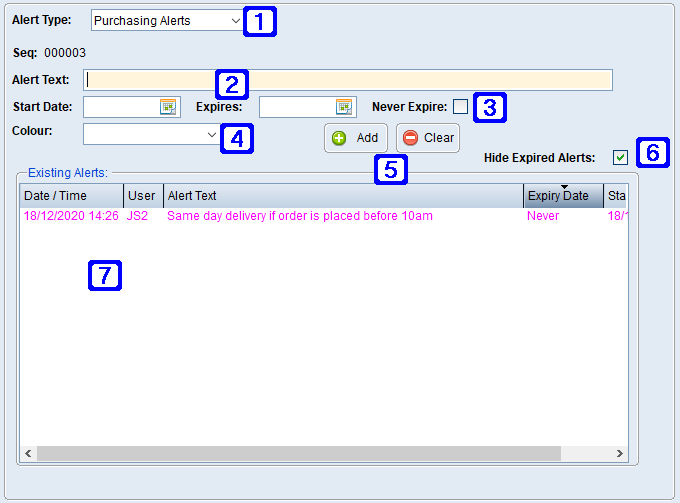Select the Same day delivery alert row

(x=300, y=216)
